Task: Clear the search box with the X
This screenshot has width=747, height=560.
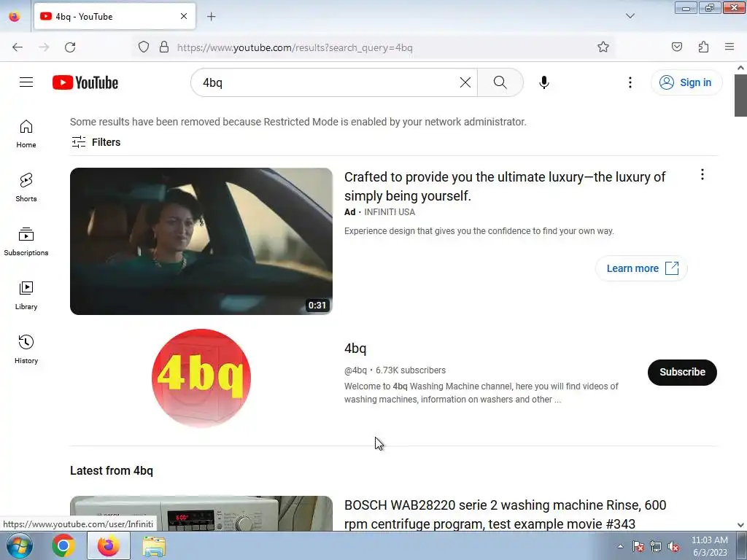Action: pyautogui.click(x=465, y=82)
